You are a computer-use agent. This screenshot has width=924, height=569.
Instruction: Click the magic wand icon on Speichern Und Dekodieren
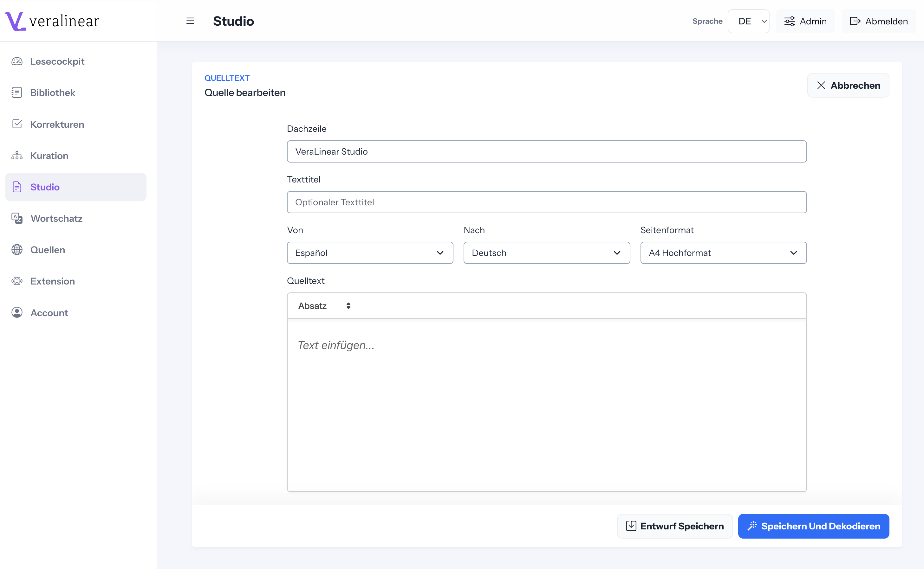click(752, 526)
